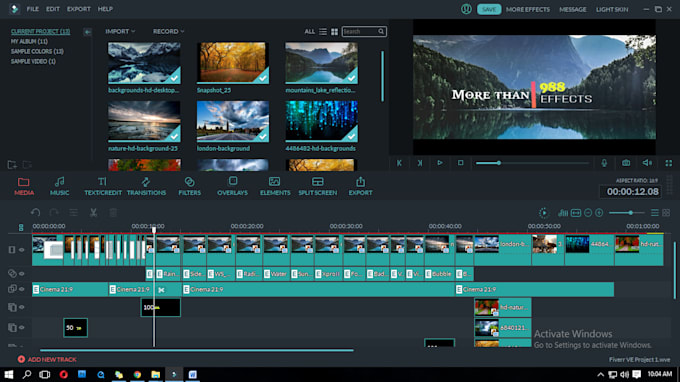Switch to Light Skin

(x=612, y=9)
